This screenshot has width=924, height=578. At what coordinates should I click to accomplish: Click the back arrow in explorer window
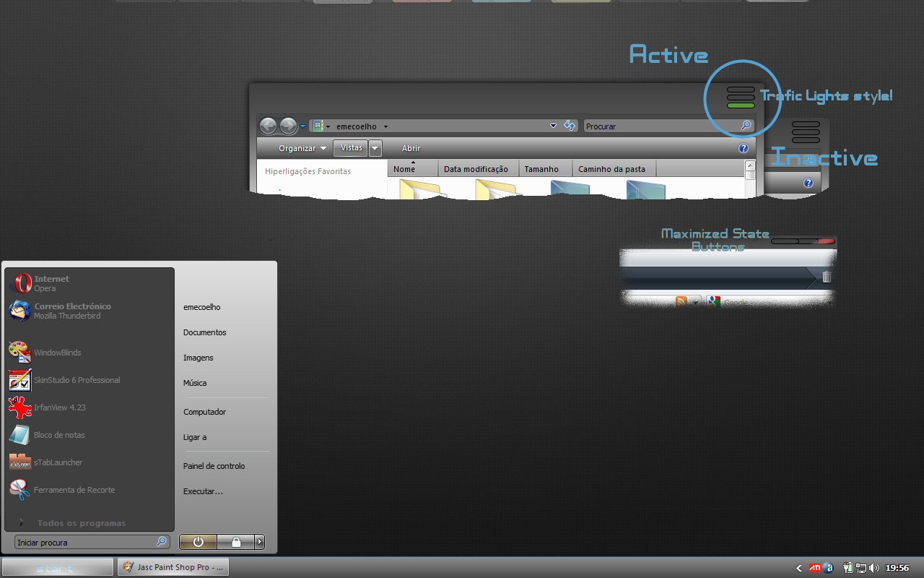pos(268,126)
